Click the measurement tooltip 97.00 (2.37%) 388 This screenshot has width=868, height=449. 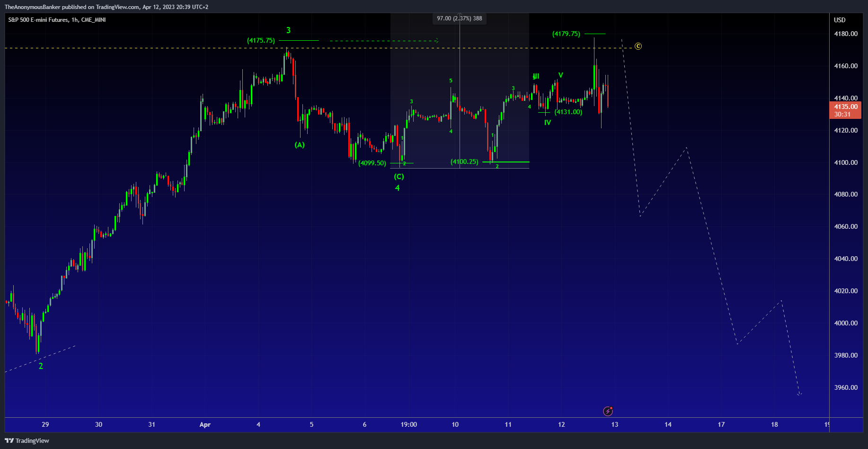[459, 18]
